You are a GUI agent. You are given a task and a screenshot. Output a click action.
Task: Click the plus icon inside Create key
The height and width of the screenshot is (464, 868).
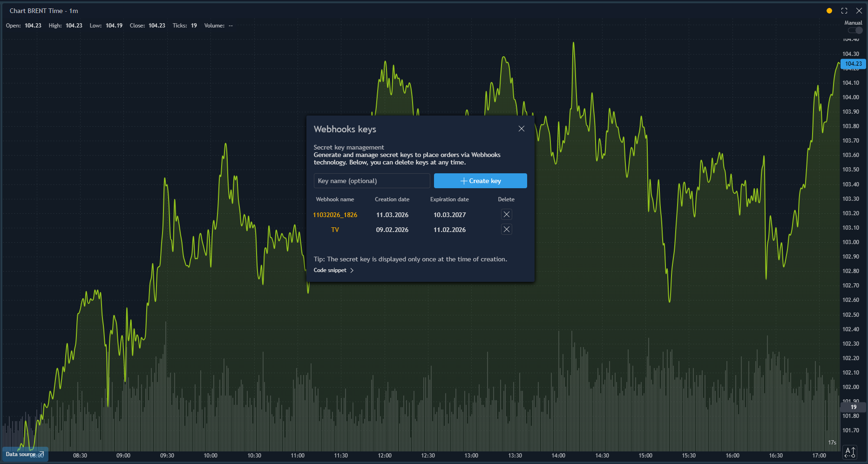coord(463,181)
